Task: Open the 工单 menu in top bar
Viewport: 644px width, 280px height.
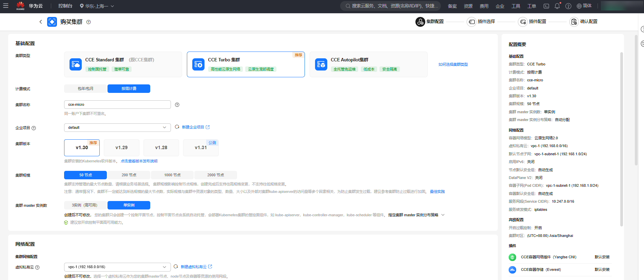Action: (x=532, y=6)
